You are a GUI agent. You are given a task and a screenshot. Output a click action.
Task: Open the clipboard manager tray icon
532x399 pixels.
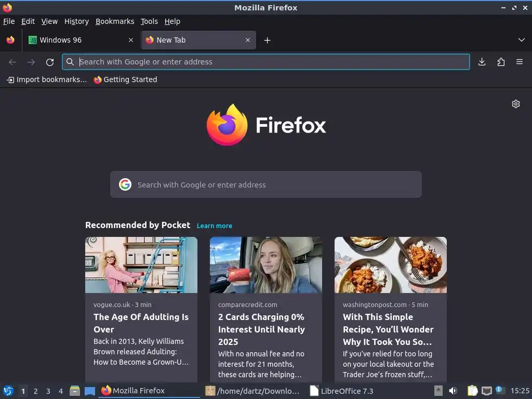pyautogui.click(x=472, y=391)
